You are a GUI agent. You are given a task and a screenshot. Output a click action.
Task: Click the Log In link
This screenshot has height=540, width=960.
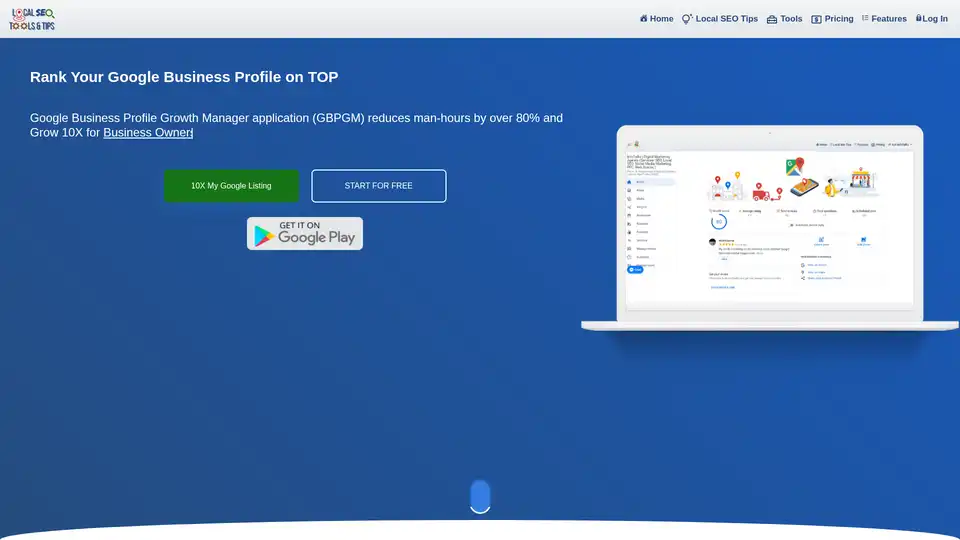pos(935,19)
